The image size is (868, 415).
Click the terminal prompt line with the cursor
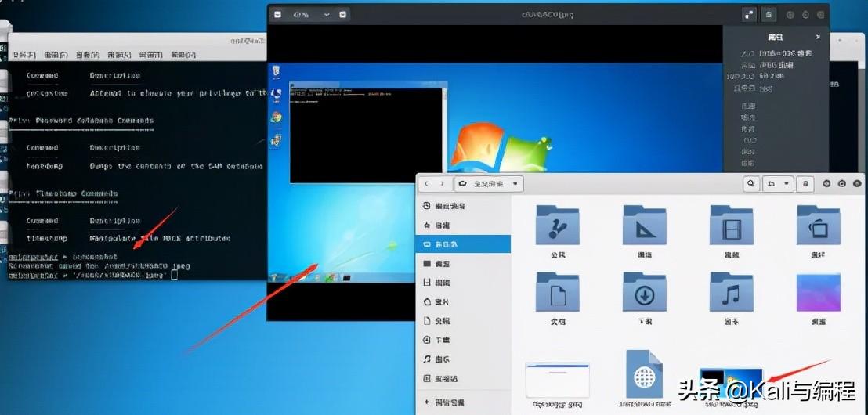pos(93,275)
